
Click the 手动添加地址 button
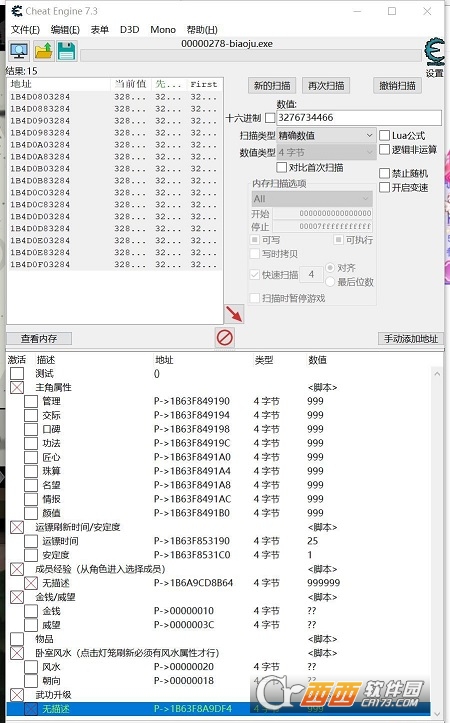(x=411, y=339)
